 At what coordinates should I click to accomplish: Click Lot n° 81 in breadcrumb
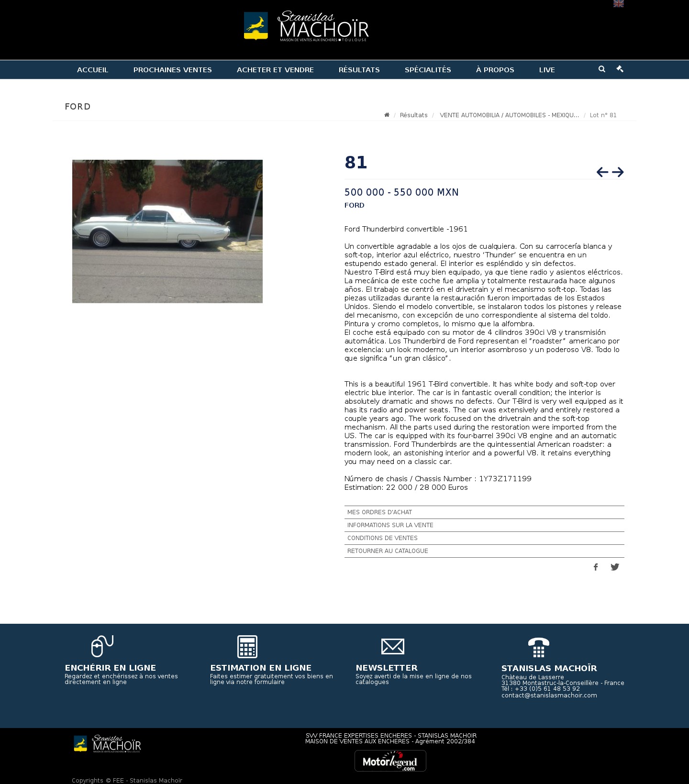coord(603,115)
